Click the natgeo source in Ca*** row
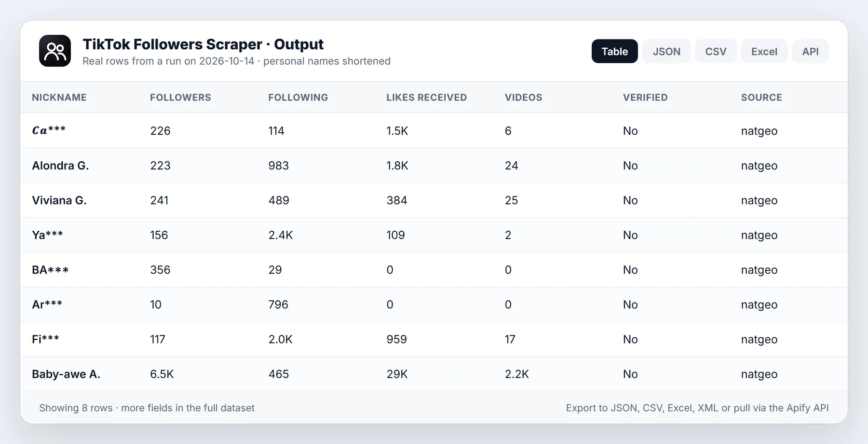868x444 pixels. pos(759,131)
